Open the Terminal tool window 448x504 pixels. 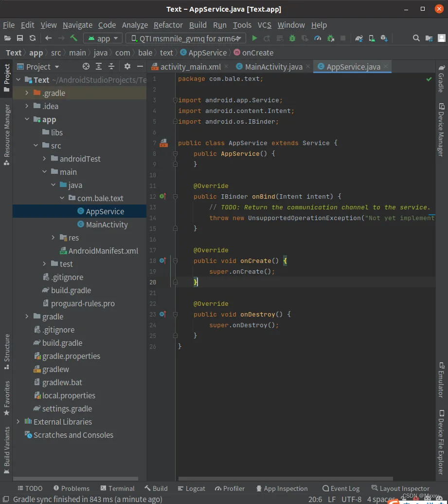click(x=117, y=488)
